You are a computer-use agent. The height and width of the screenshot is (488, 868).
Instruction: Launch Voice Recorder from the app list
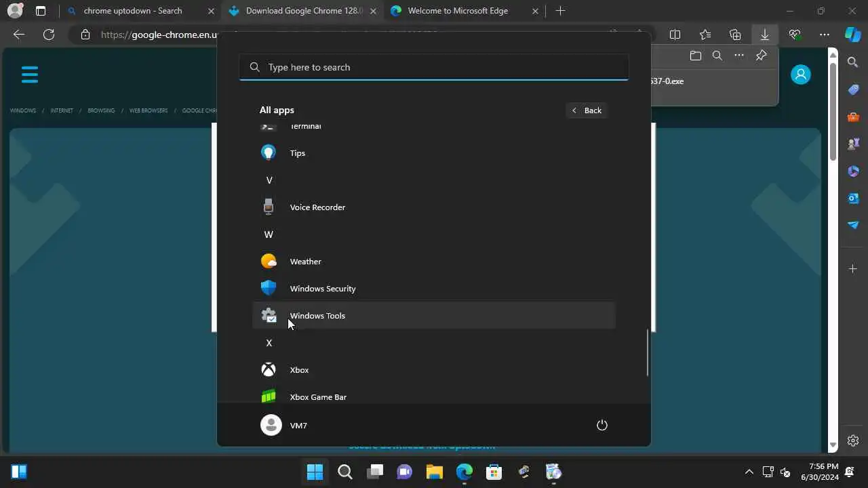[x=434, y=207]
